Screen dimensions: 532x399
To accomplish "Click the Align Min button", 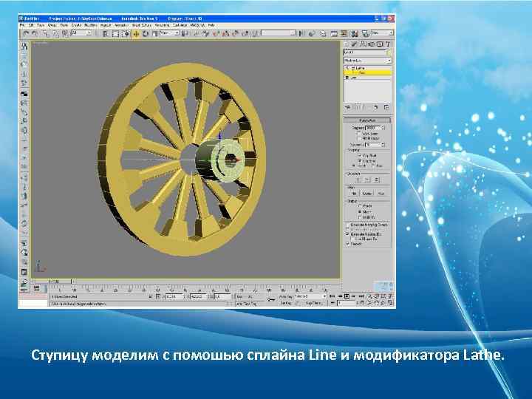I will click(x=353, y=194).
